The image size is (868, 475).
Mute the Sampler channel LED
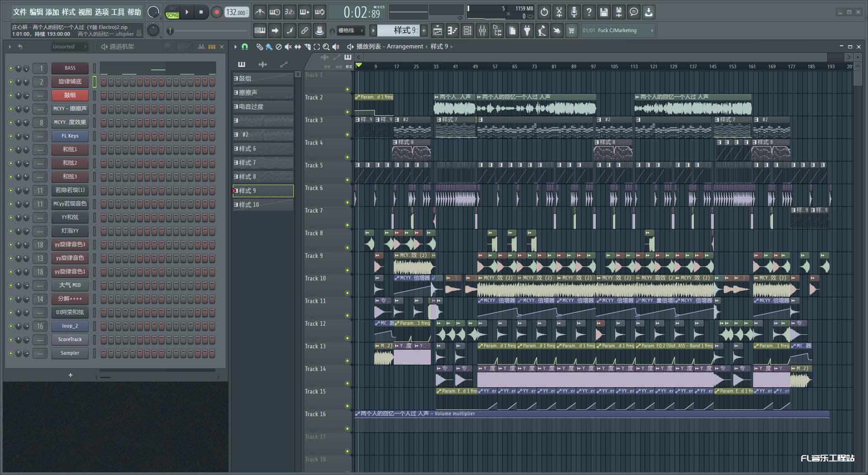(x=11, y=353)
